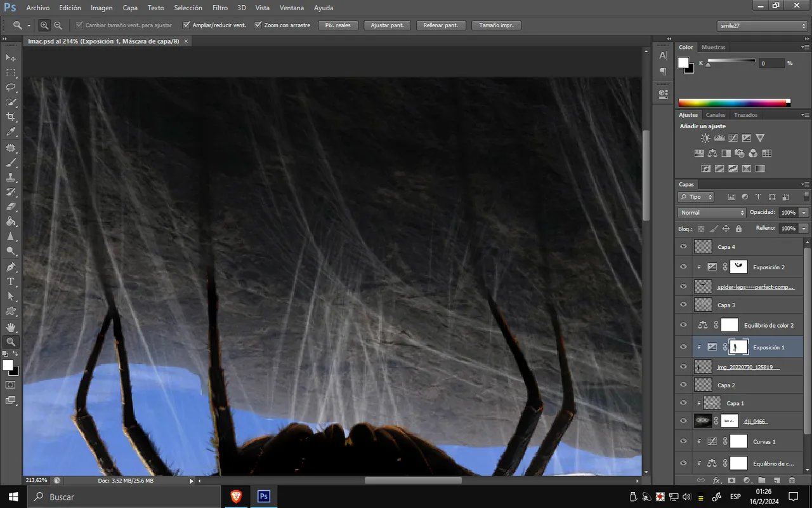The image size is (812, 508).
Task: Open the smile27 workspace dropdown
Action: point(761,25)
